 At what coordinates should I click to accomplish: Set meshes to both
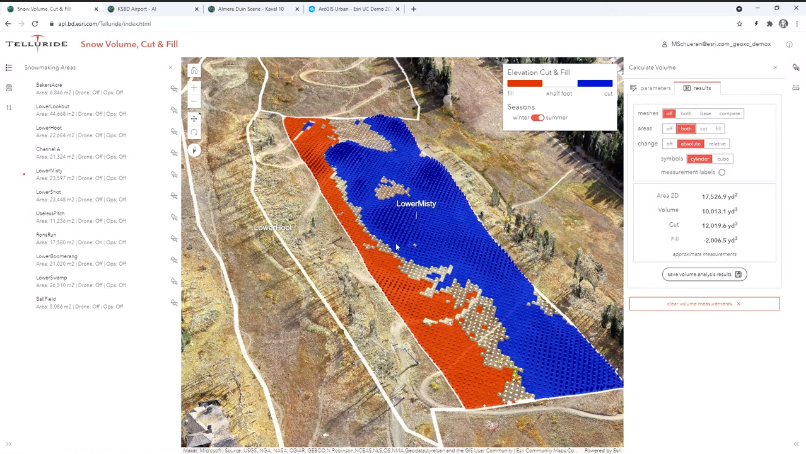pyautogui.click(x=686, y=113)
